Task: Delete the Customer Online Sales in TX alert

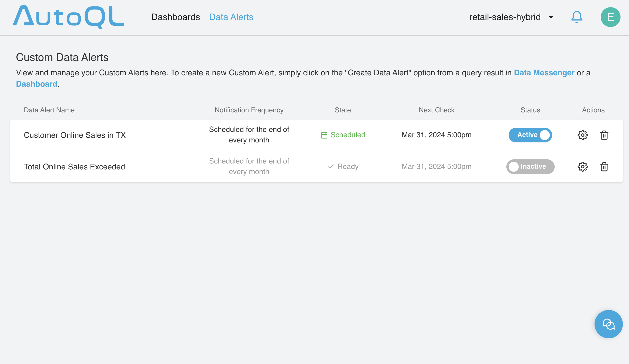Action: point(604,135)
